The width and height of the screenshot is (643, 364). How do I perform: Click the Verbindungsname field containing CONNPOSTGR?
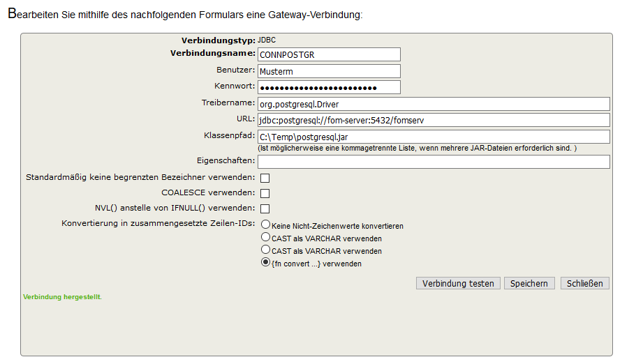coord(329,54)
